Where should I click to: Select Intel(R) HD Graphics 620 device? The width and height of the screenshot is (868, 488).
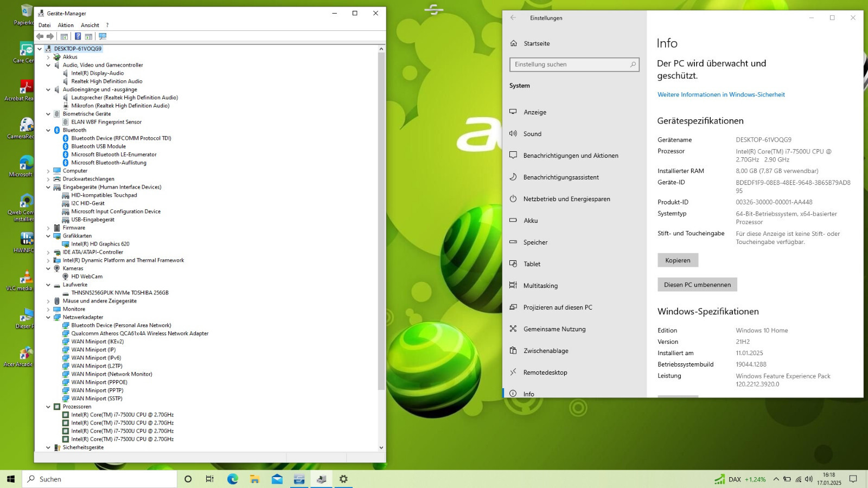(100, 244)
